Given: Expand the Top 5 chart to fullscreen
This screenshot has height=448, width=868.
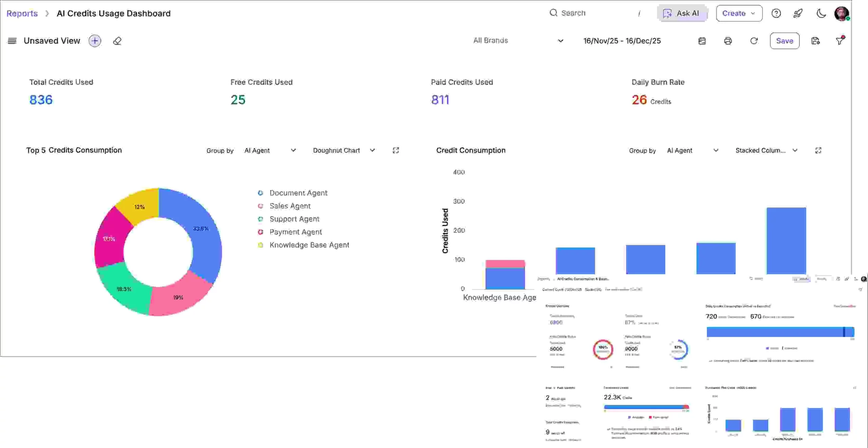Looking at the screenshot, I should pos(396,150).
